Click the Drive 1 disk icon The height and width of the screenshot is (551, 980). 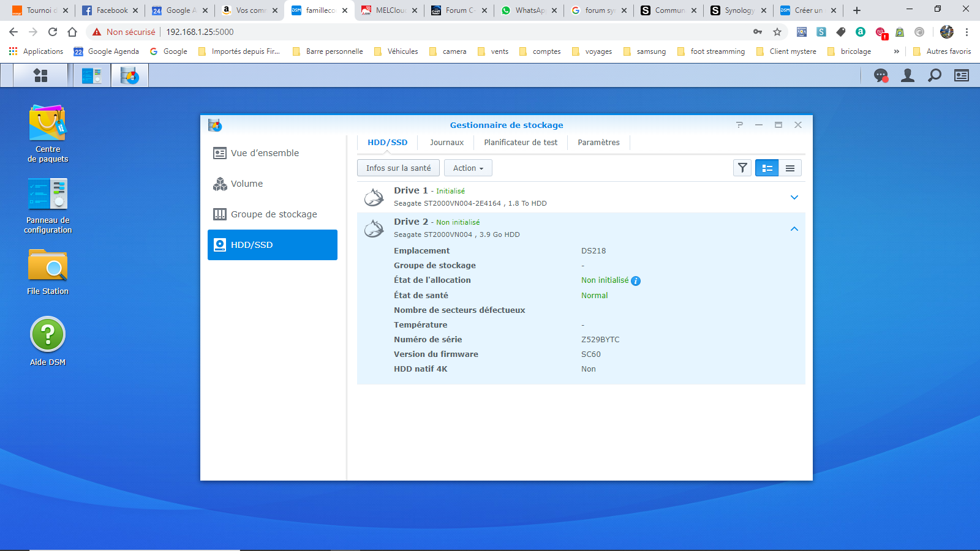point(374,197)
